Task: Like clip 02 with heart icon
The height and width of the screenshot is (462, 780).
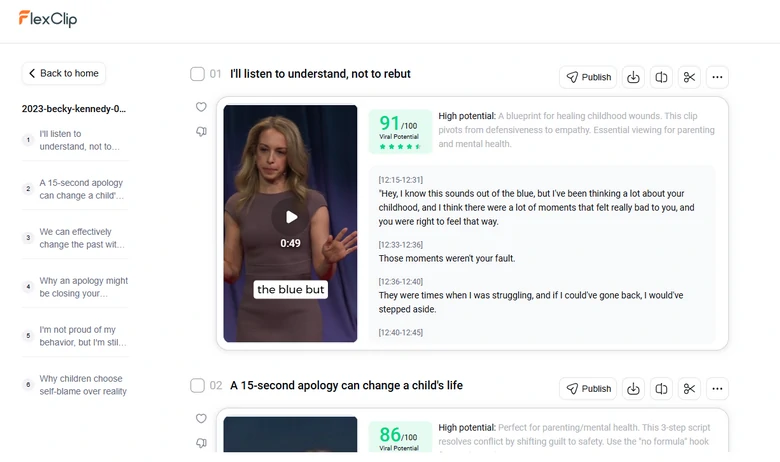Action: (201, 418)
